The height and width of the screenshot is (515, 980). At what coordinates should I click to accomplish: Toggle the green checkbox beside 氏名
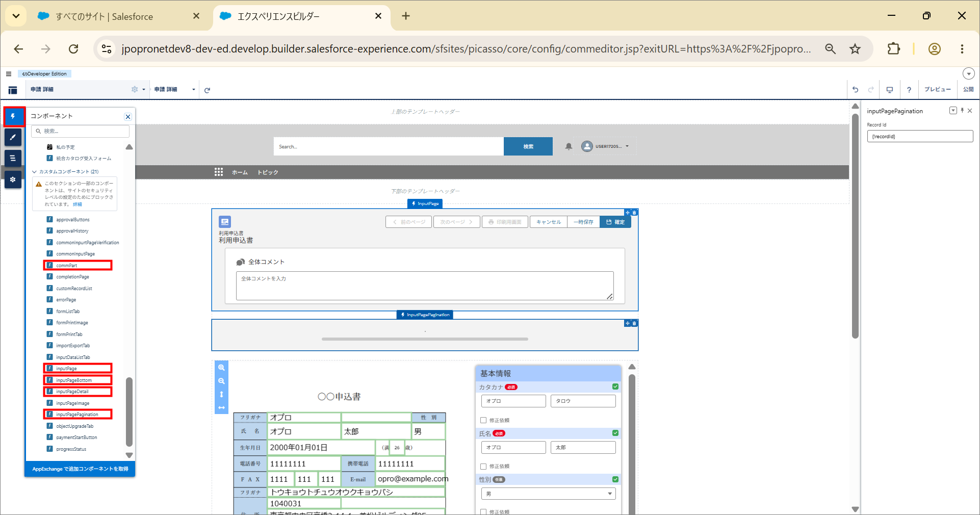pyautogui.click(x=615, y=433)
